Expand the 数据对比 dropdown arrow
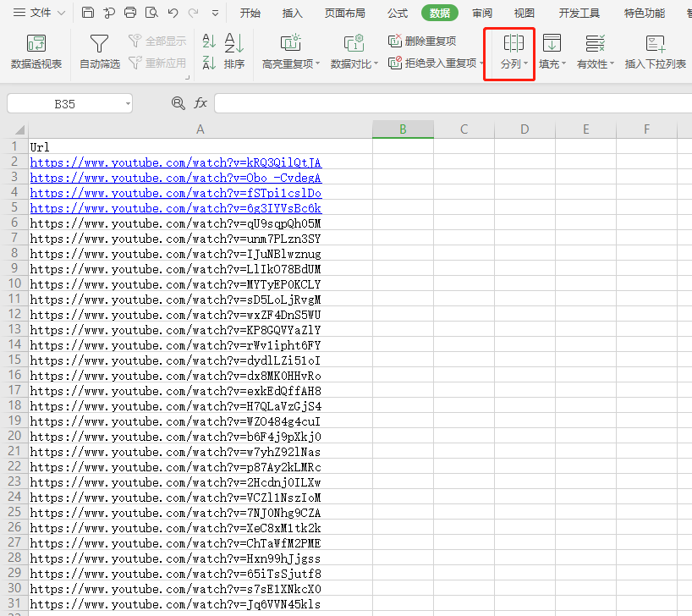This screenshot has height=616, width=692. (376, 64)
